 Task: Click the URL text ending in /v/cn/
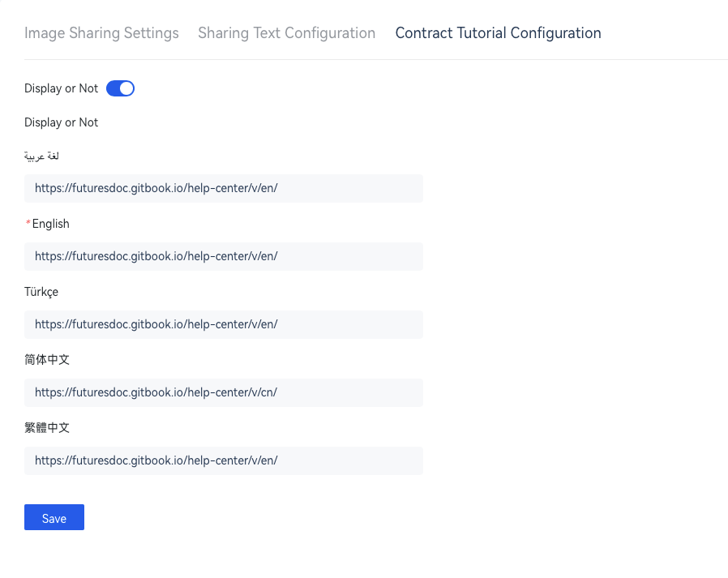[x=156, y=392]
